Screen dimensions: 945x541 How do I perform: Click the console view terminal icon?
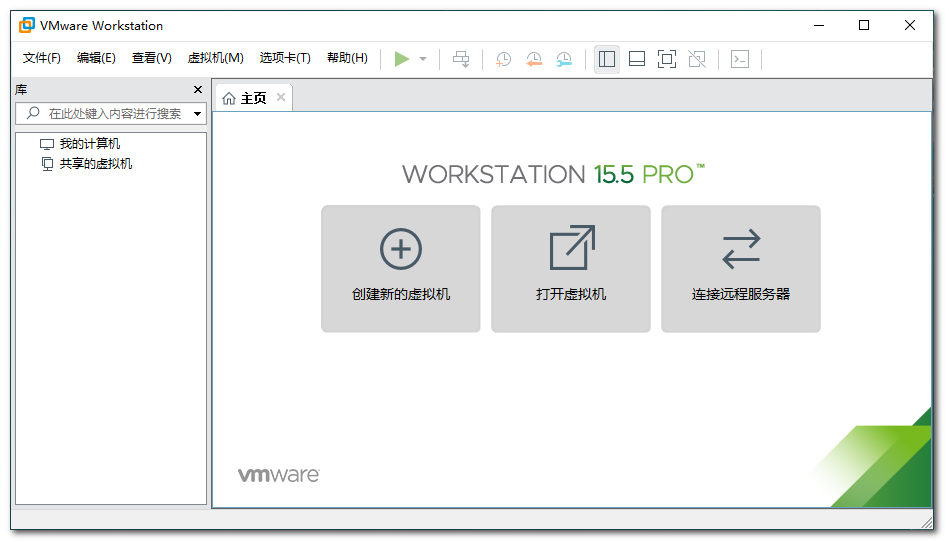pos(740,59)
